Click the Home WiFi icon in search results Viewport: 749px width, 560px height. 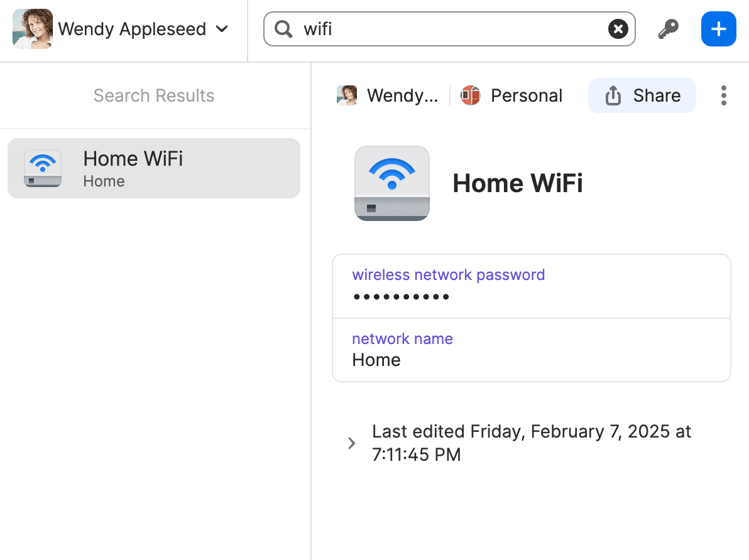point(42,168)
